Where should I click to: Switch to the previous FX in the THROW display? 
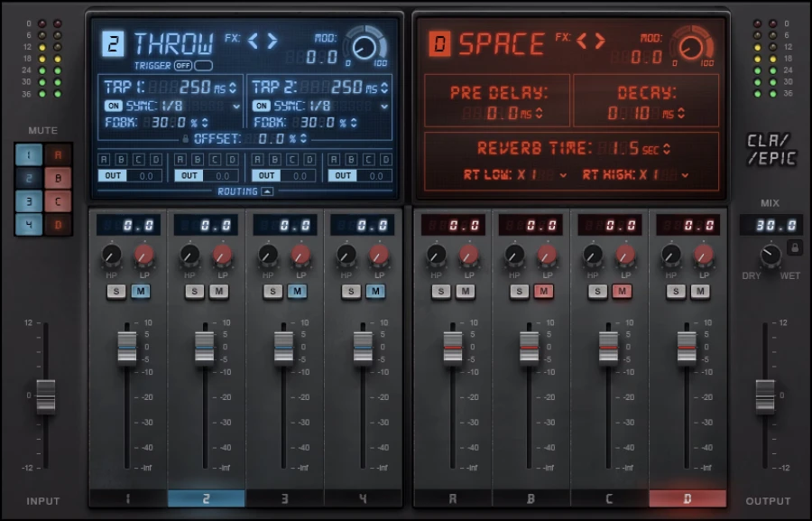(x=253, y=41)
